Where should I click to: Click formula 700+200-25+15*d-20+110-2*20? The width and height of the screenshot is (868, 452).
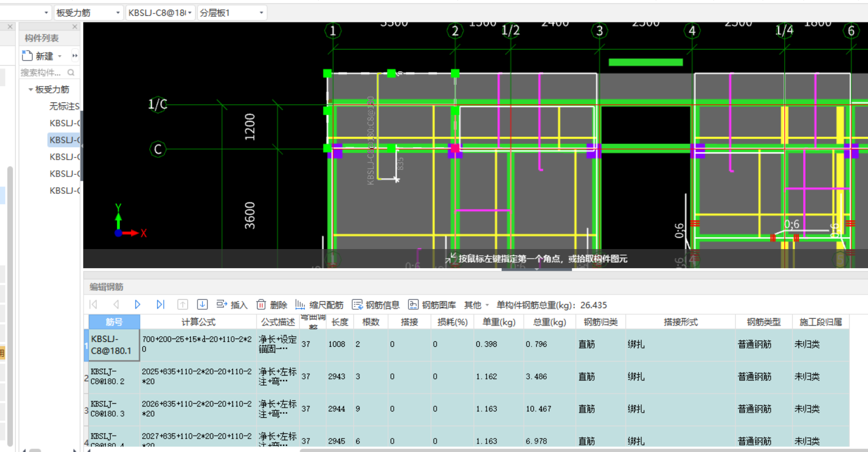click(197, 344)
